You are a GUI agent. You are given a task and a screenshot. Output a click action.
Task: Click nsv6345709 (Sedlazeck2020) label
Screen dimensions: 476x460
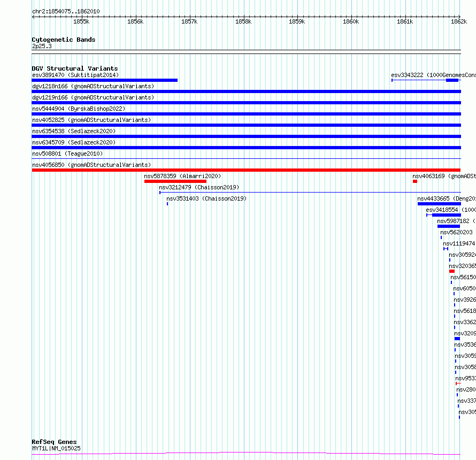pyautogui.click(x=74, y=142)
